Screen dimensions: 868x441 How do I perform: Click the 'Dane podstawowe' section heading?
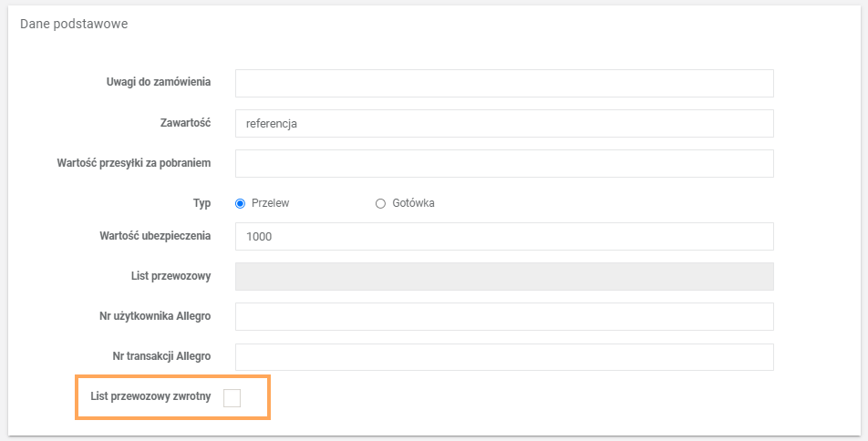[74, 24]
